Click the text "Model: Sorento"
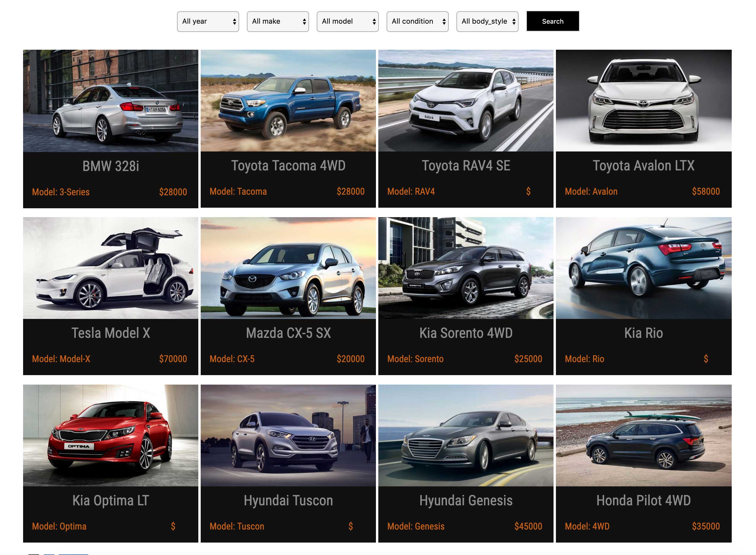Screen dimensions: 756x555 point(415,359)
